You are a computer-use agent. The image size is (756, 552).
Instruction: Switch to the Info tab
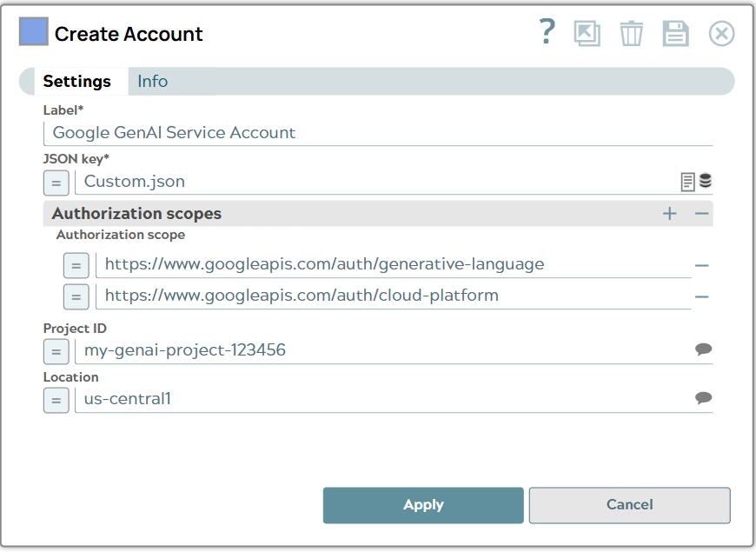[152, 81]
